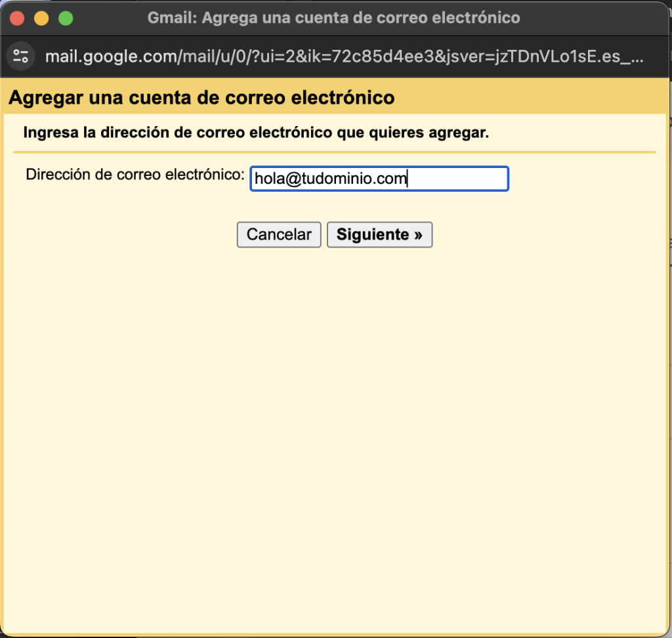The image size is (672, 638).
Task: Click the empty title bar area beside the title
Action: pyautogui.click(x=591, y=18)
